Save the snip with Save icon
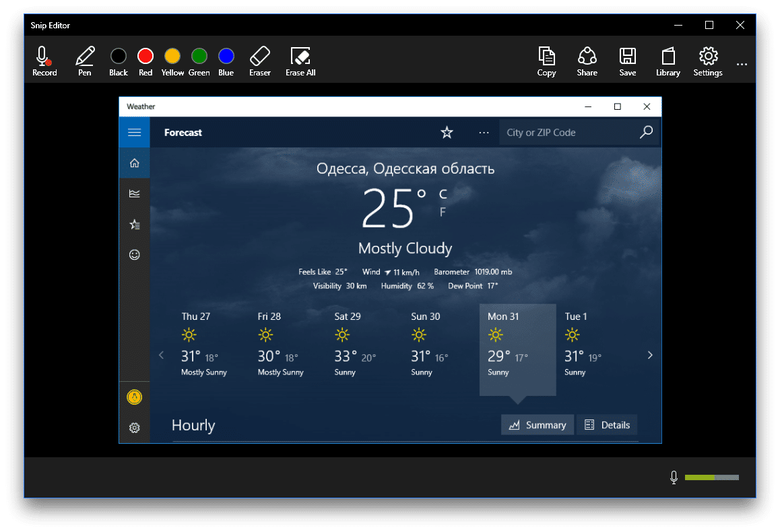The width and height of the screenshot is (780, 532). (627, 61)
